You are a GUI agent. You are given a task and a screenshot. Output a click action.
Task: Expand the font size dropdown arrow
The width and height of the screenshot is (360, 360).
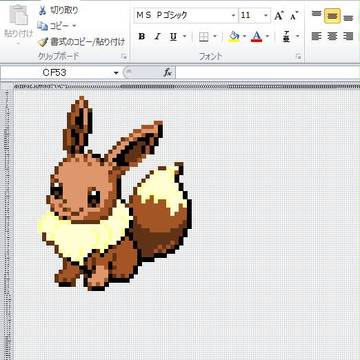266,16
